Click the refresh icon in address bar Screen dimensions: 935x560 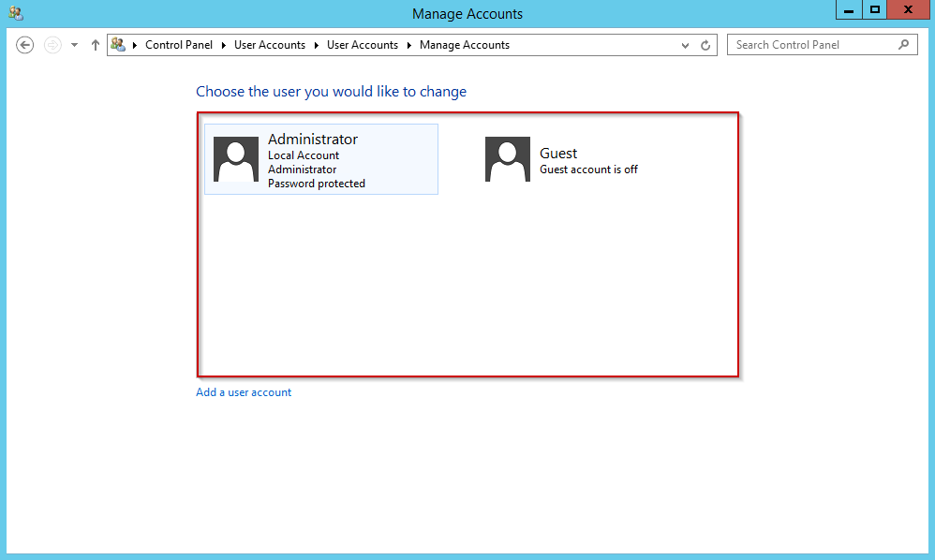click(705, 44)
